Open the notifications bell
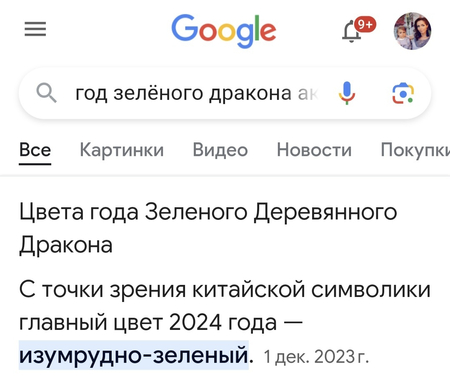This screenshot has height=379, width=450. tap(351, 32)
